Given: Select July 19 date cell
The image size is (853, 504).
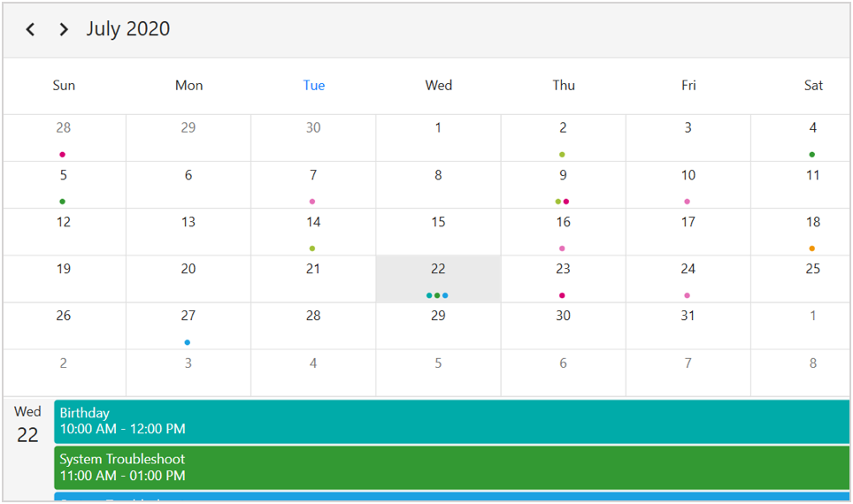Looking at the screenshot, I should click(65, 279).
